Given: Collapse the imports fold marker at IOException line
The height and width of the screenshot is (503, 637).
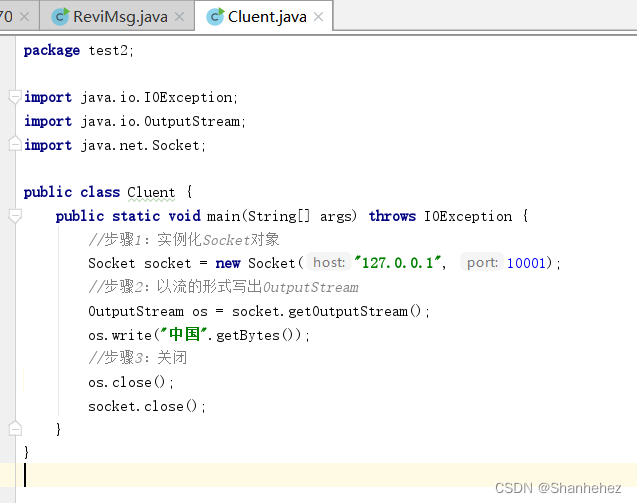Looking at the screenshot, I should point(15,97).
